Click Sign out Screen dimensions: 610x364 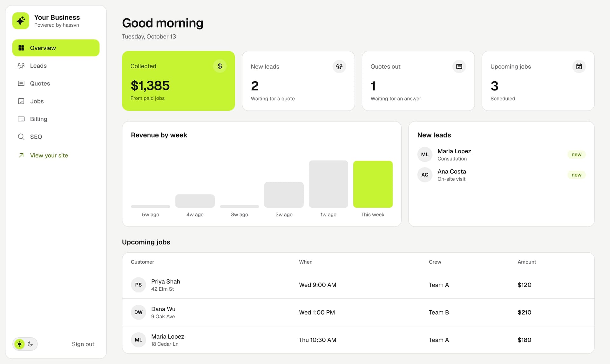[83, 344]
